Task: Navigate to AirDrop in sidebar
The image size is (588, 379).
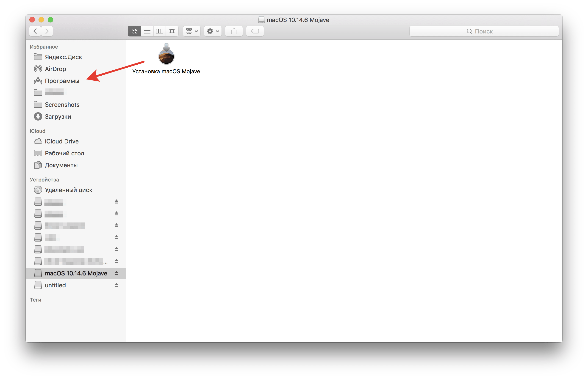Action: (55, 69)
